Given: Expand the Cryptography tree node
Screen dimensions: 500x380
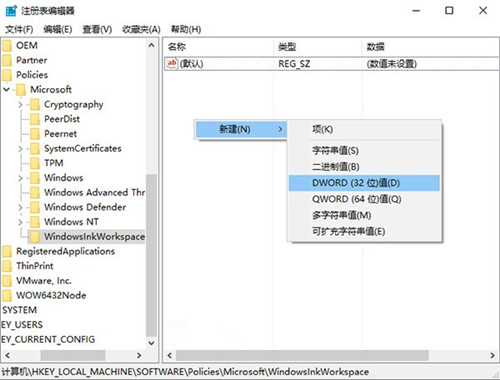Looking at the screenshot, I should [x=20, y=104].
